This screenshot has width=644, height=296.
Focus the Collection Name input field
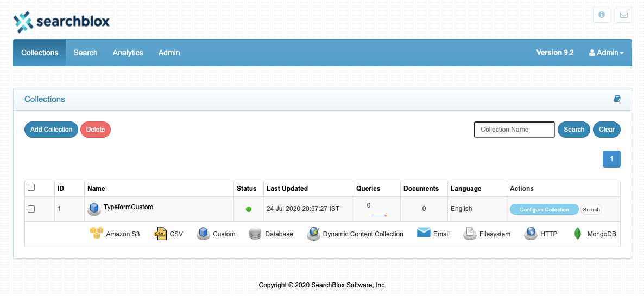[514, 130]
